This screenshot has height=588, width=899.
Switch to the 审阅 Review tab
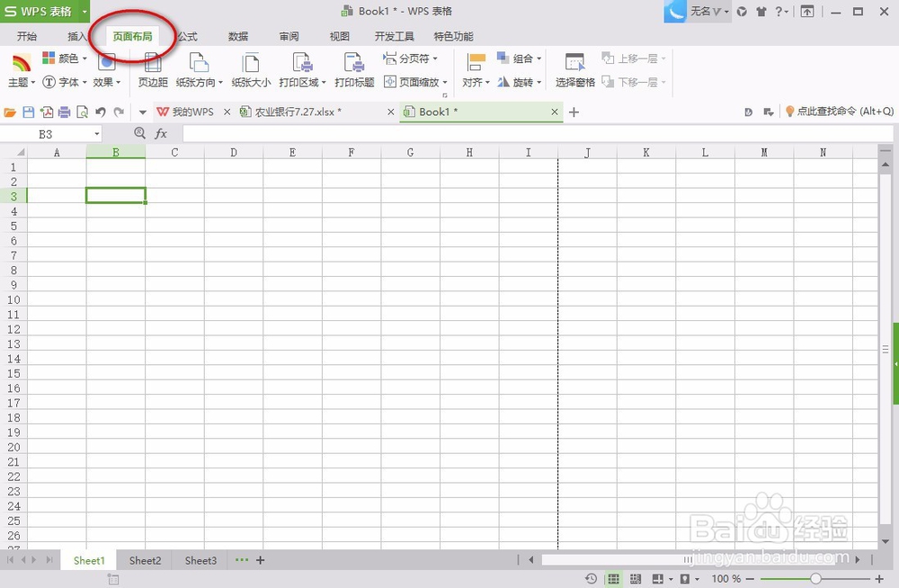coord(289,36)
